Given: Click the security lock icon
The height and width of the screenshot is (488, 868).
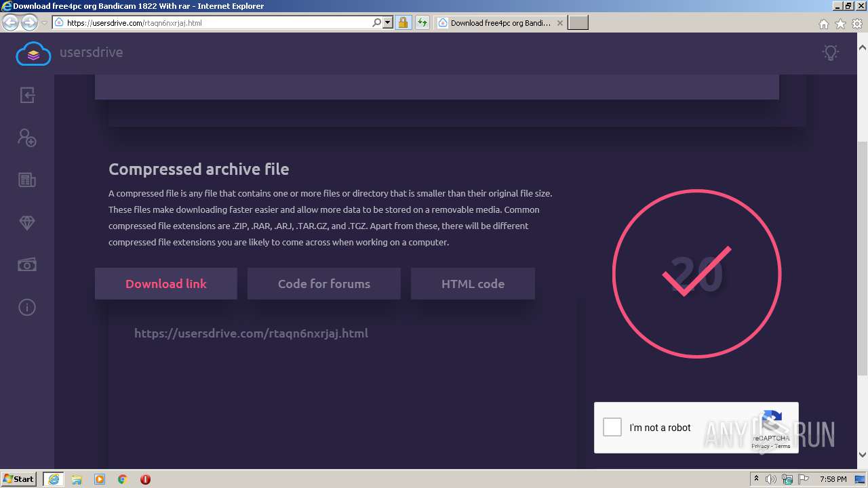Looking at the screenshot, I should pos(403,23).
